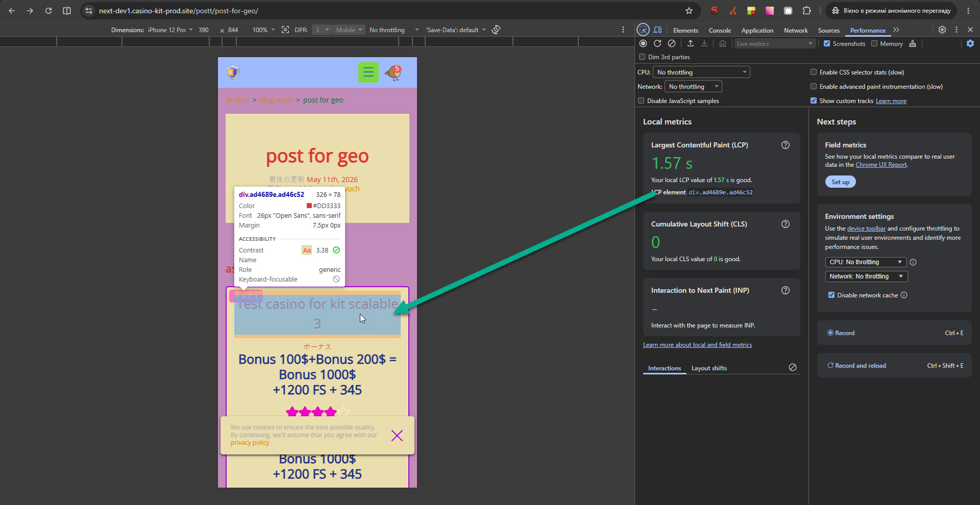Open the device toolbar link
Image resolution: width=980 pixels, height=505 pixels.
coord(866,229)
